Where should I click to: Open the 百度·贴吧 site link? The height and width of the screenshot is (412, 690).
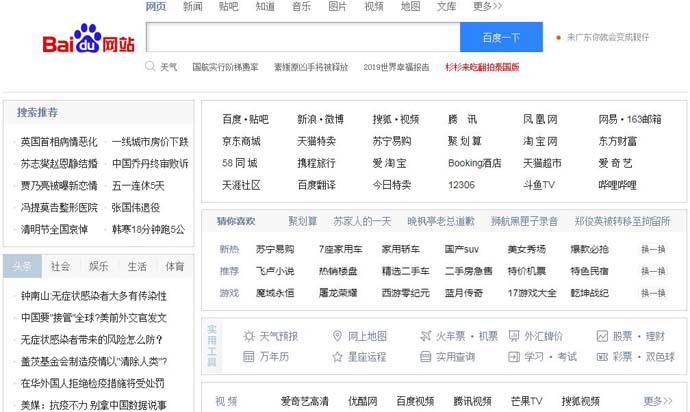[245, 119]
